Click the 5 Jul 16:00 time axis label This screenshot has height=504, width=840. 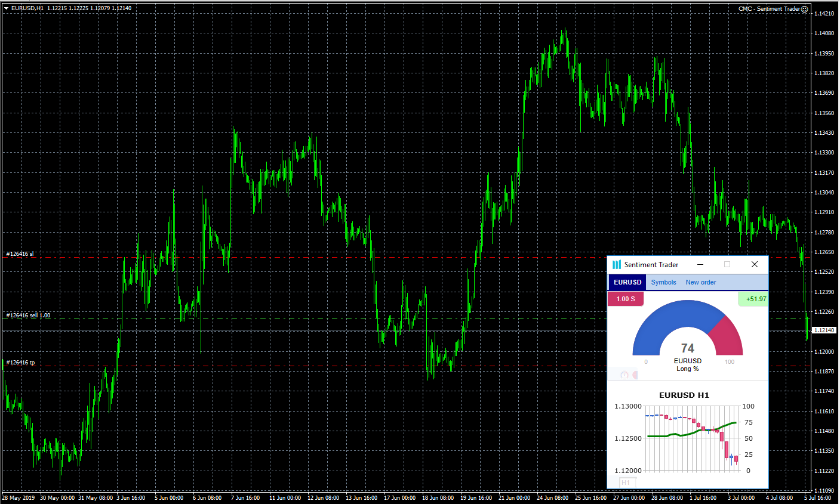coord(817,497)
